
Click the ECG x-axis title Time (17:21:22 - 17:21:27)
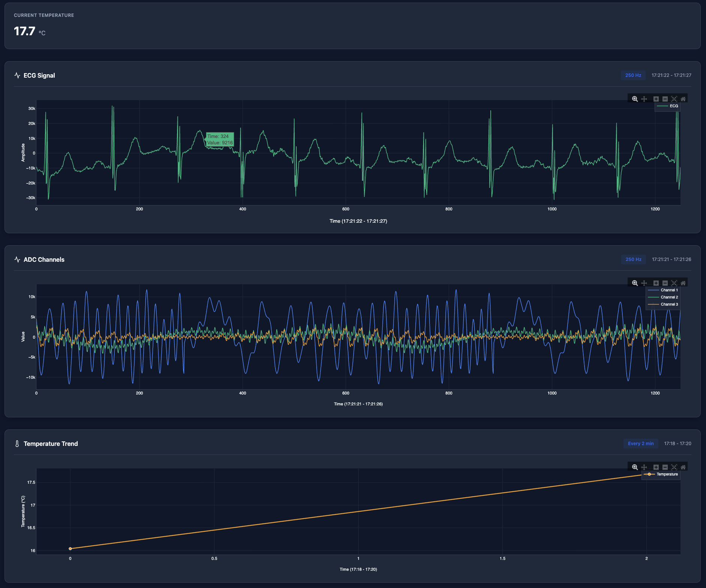[358, 221]
